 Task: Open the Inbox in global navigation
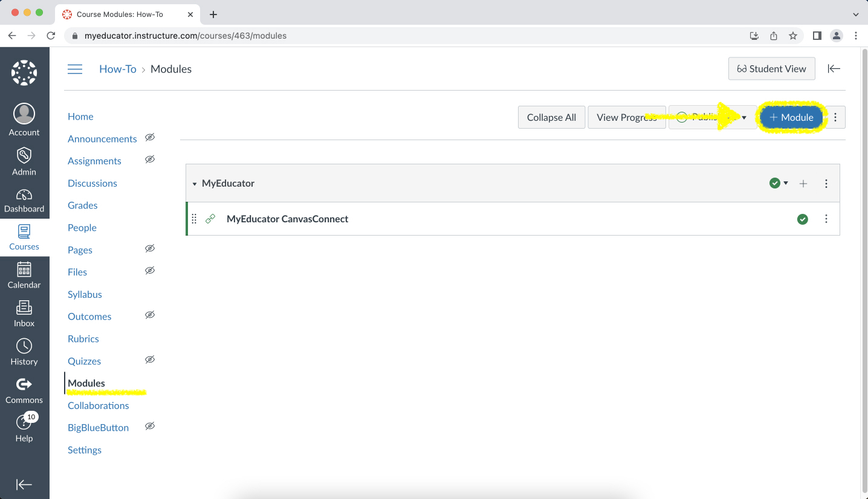24,314
